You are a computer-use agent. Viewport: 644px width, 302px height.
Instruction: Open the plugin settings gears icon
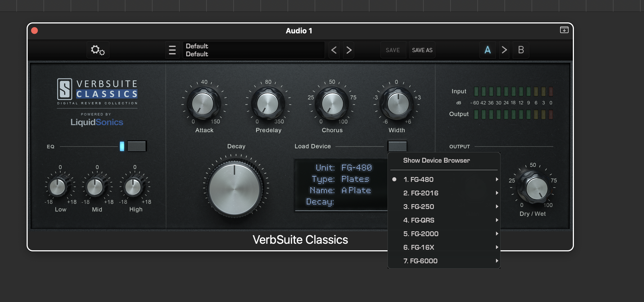pyautogui.click(x=98, y=50)
